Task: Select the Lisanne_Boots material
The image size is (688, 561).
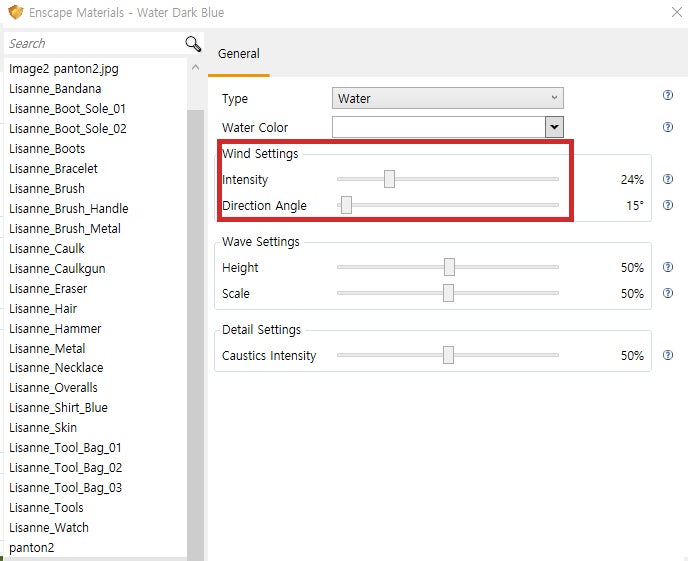Action: pyautogui.click(x=47, y=149)
